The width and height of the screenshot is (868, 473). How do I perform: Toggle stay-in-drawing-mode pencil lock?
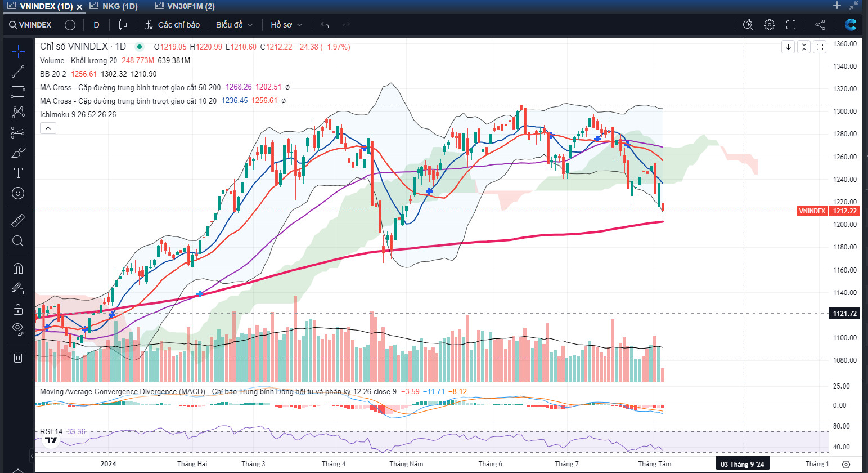pyautogui.click(x=18, y=289)
